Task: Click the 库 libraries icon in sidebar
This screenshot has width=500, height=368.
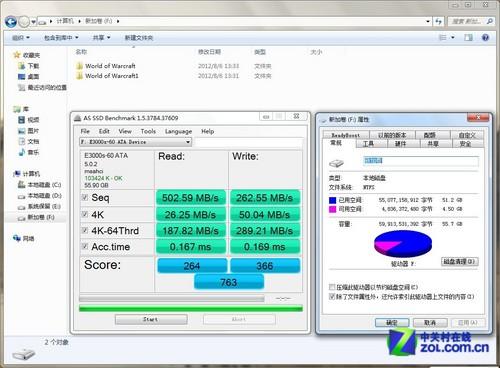Action: (16, 109)
